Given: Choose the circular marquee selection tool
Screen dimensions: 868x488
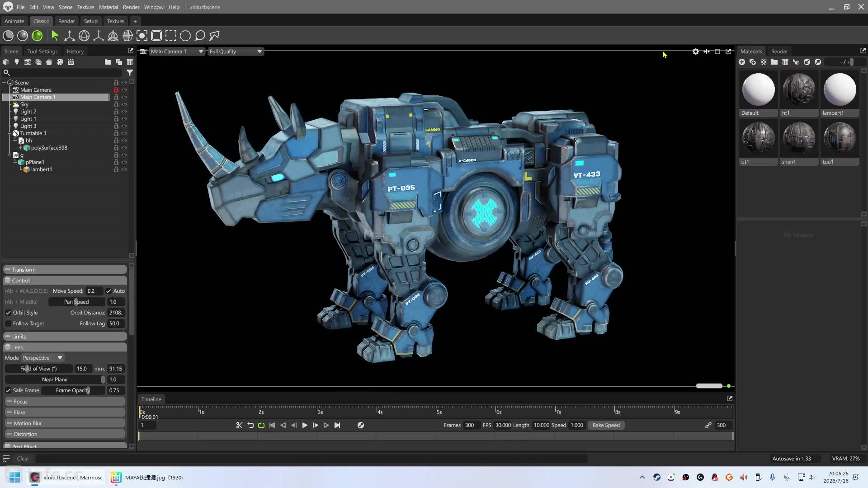Looking at the screenshot, I should coord(185,36).
